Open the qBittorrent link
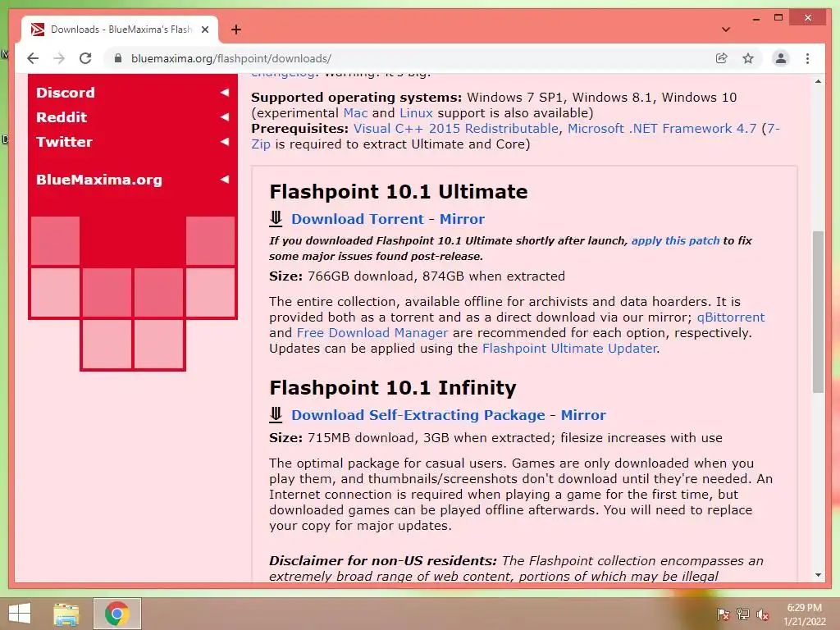Viewport: 840px width, 630px height. pyautogui.click(x=731, y=317)
